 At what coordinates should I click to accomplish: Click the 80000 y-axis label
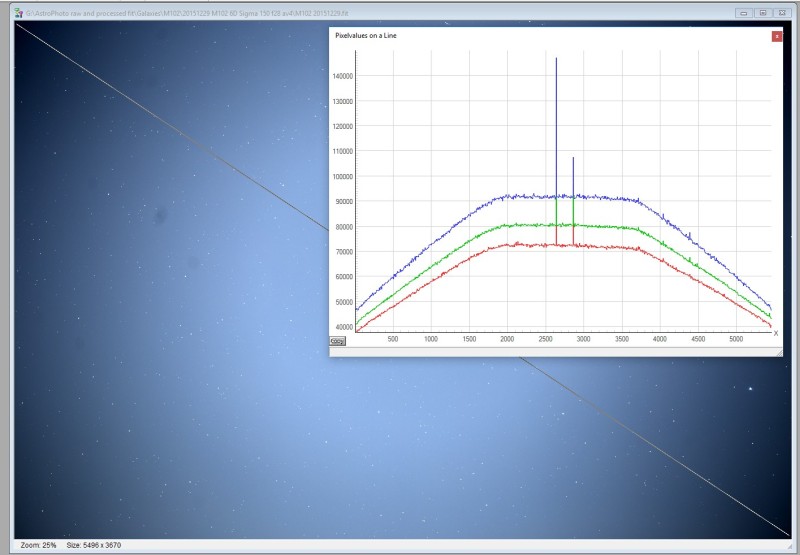(x=344, y=227)
